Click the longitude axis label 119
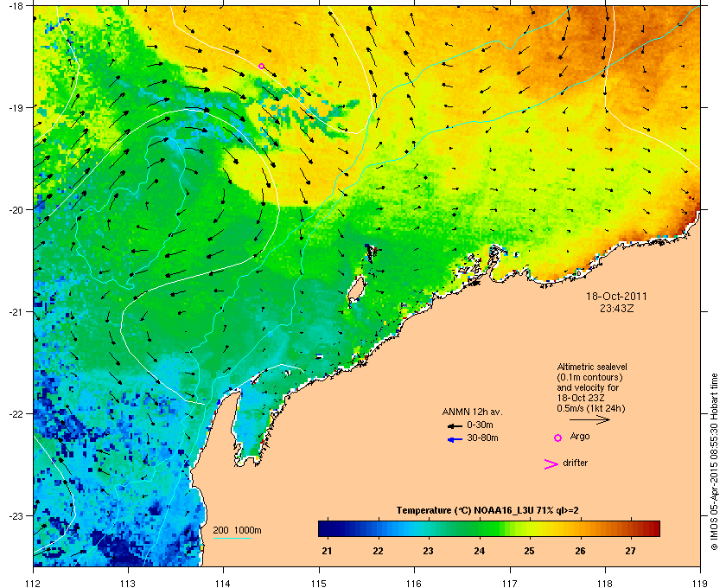The image size is (726, 588). click(x=700, y=583)
